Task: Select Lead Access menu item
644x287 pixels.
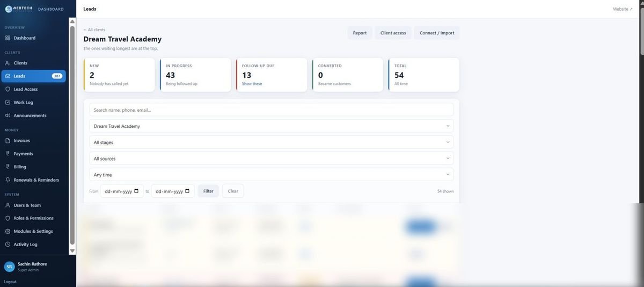Action: 33,89
